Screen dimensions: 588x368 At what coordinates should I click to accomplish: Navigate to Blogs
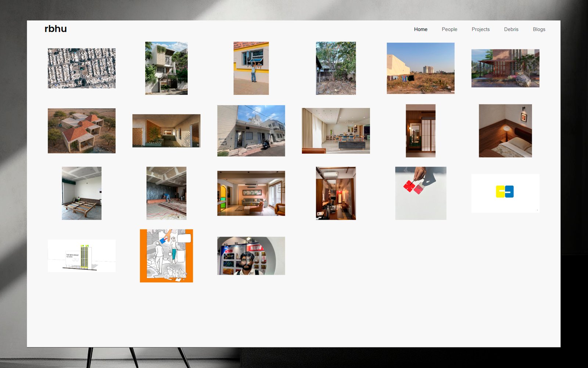[x=539, y=29]
